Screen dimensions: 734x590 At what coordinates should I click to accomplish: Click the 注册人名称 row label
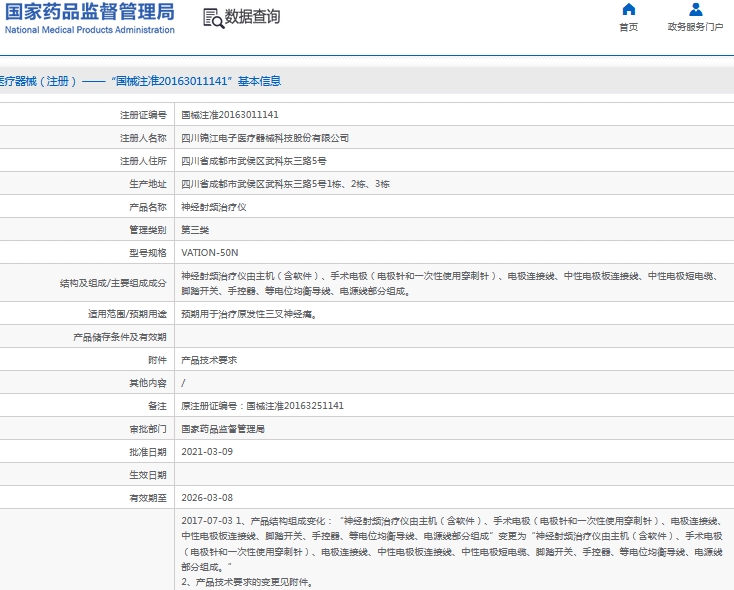pos(143,138)
